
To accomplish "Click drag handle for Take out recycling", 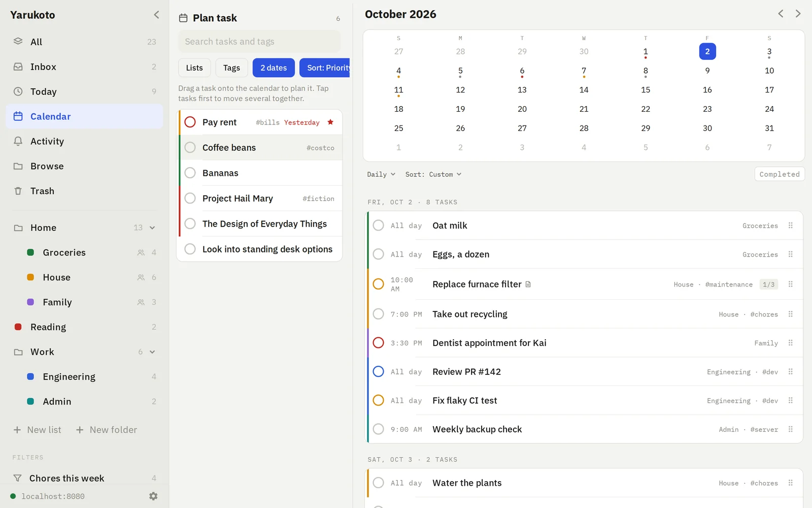I will tap(790, 314).
